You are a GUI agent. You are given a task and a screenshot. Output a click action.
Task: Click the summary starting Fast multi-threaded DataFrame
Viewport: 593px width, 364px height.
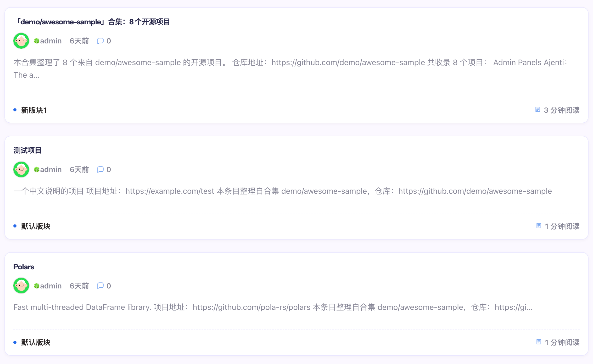pos(273,307)
